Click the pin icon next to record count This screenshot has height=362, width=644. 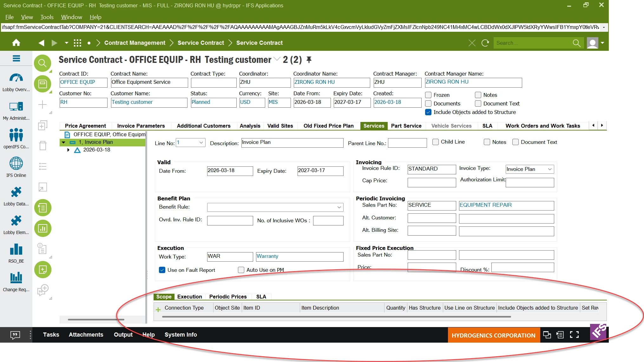[309, 59]
